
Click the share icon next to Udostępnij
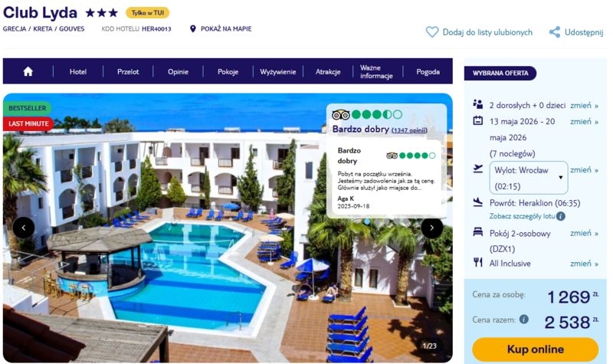[554, 32]
